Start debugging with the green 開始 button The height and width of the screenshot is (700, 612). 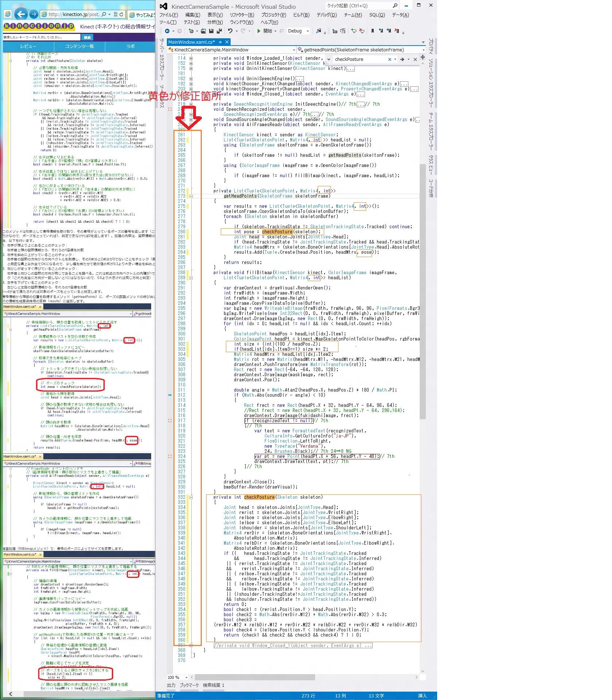[x=265, y=31]
